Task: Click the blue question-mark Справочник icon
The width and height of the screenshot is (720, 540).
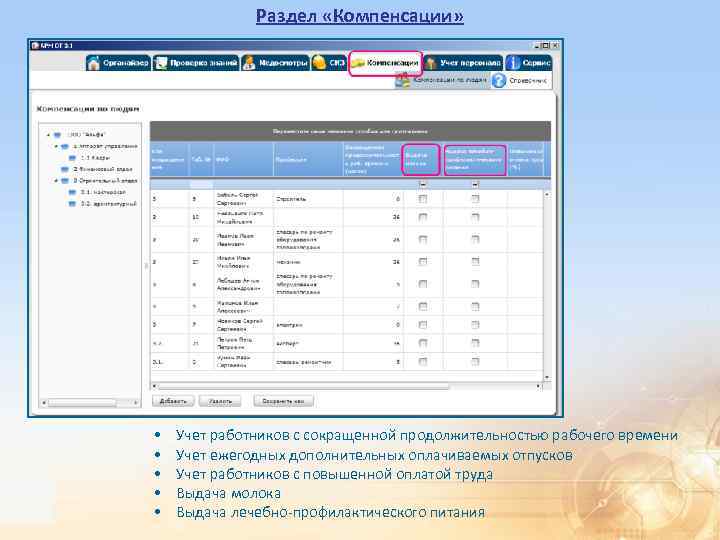Action: (x=499, y=81)
